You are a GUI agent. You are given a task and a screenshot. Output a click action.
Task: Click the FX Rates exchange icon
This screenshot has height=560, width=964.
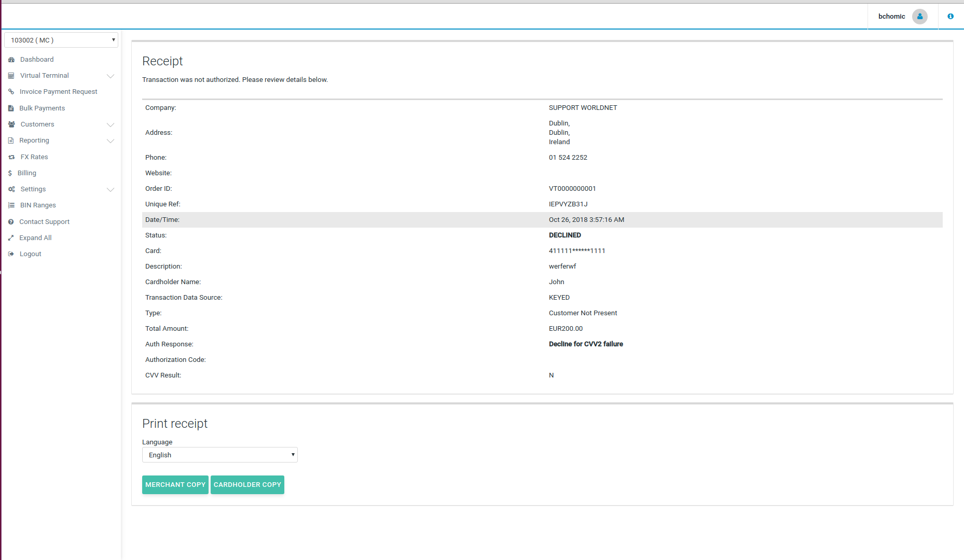pos(11,157)
